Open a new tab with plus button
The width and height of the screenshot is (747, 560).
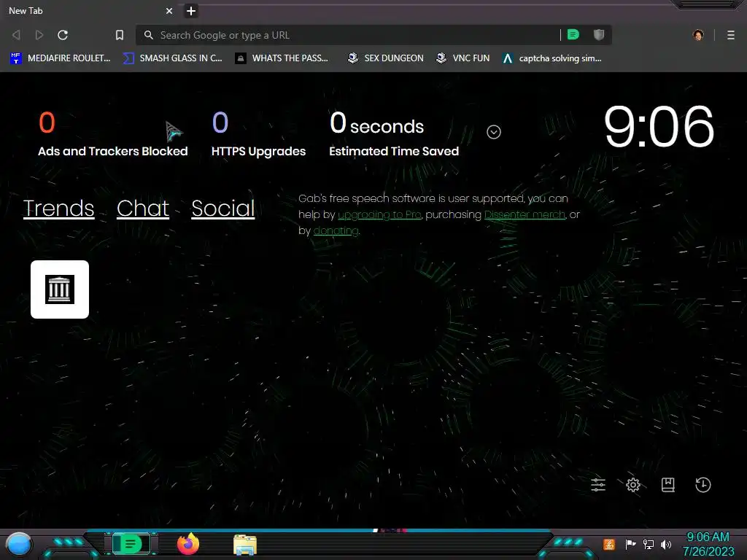pyautogui.click(x=191, y=11)
